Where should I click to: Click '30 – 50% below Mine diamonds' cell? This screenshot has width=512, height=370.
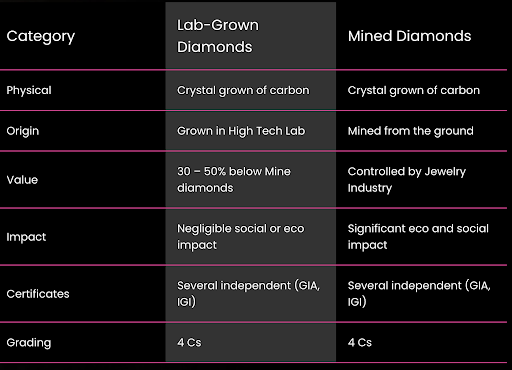(234, 180)
